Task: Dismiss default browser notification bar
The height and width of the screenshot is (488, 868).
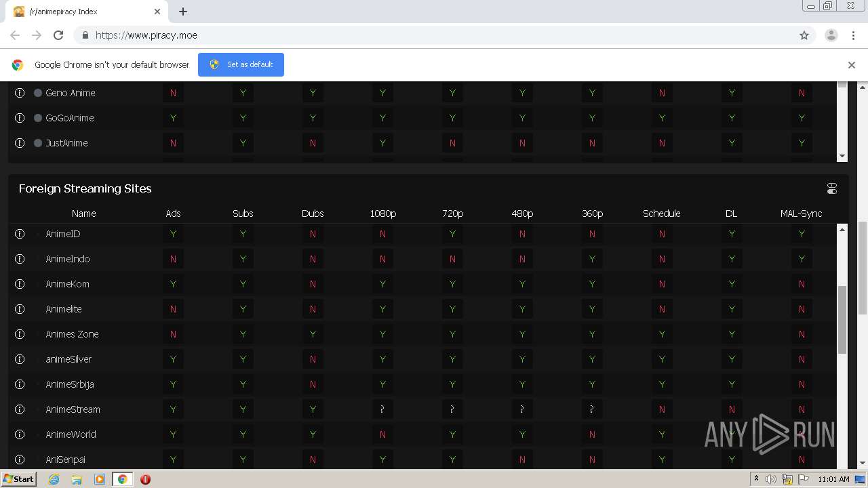Action: pos(852,65)
